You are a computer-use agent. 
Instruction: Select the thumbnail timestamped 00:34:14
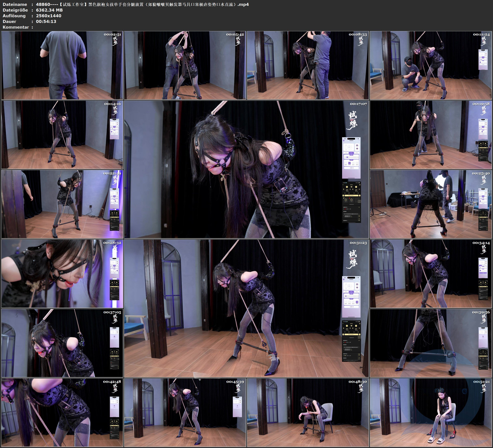point(431,274)
